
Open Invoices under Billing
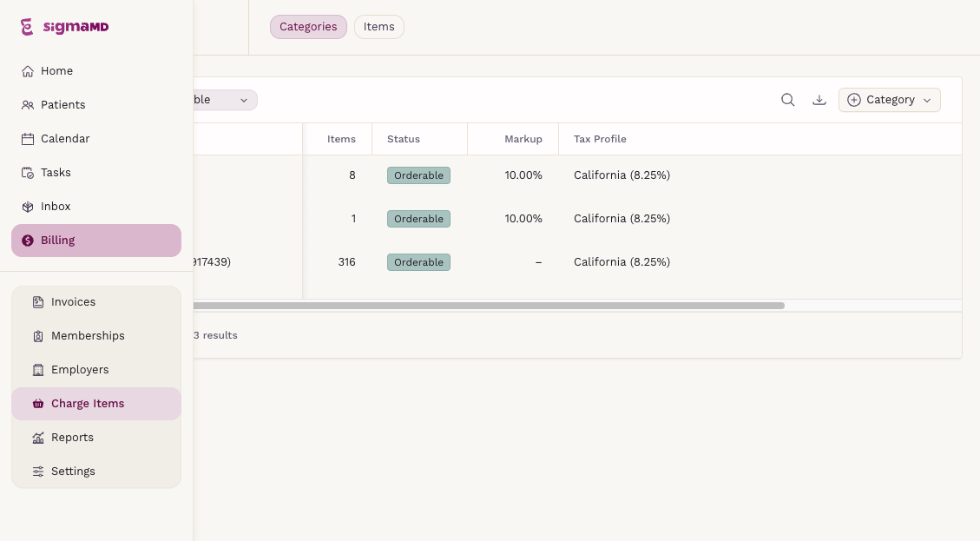[96, 302]
